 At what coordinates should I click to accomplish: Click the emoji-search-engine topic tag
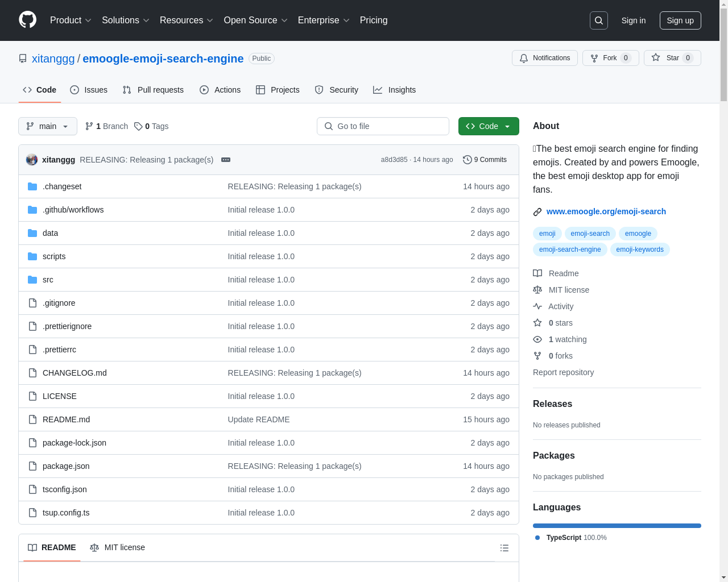570,250
